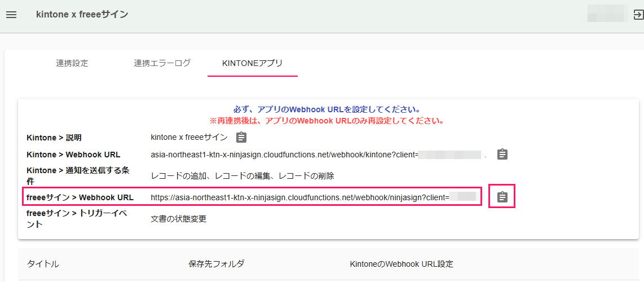Open the 連携エラーログ tab

coord(162,63)
